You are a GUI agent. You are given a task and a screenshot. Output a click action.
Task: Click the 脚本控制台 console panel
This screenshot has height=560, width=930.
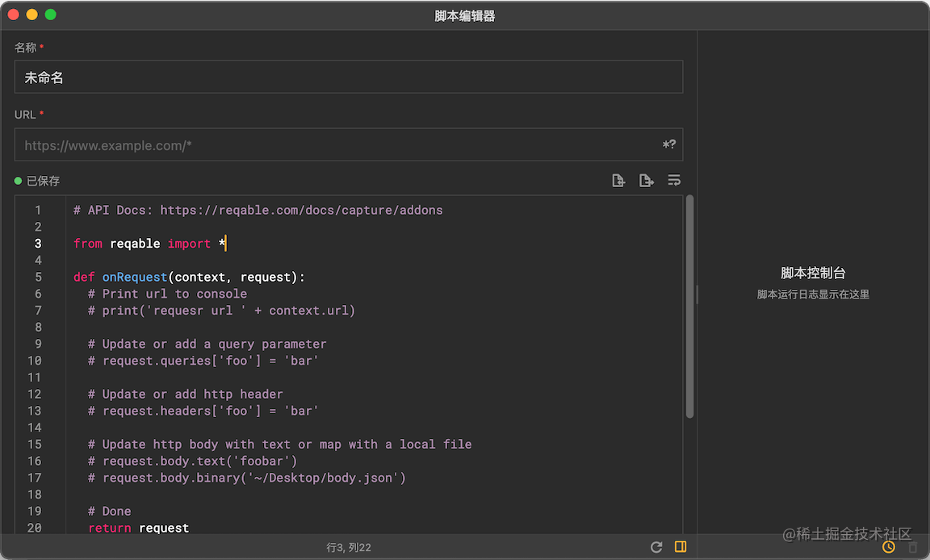click(813, 274)
